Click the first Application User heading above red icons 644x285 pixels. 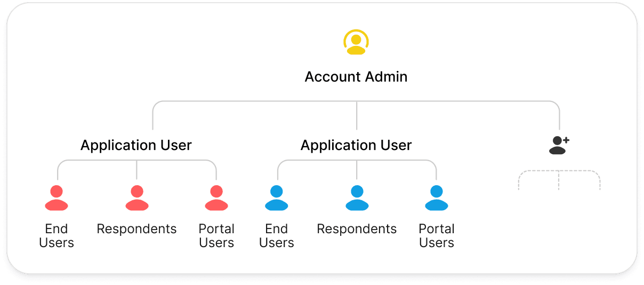click(x=136, y=145)
